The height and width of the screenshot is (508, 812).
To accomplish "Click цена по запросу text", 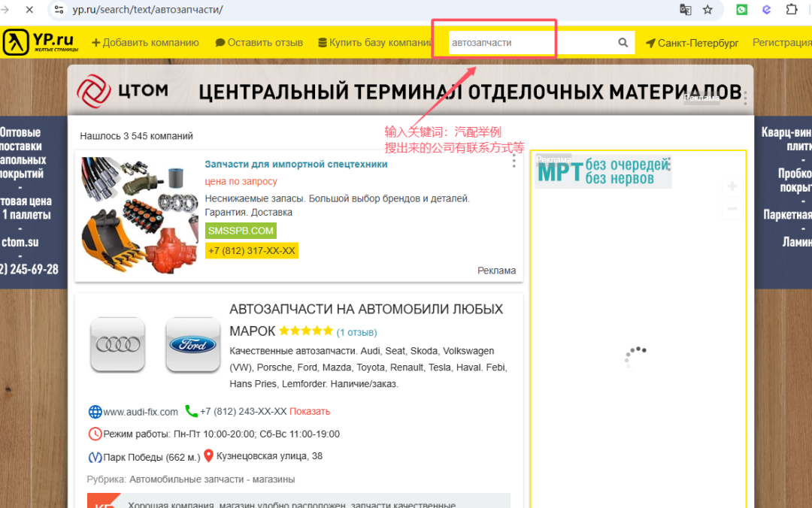I will [x=241, y=181].
